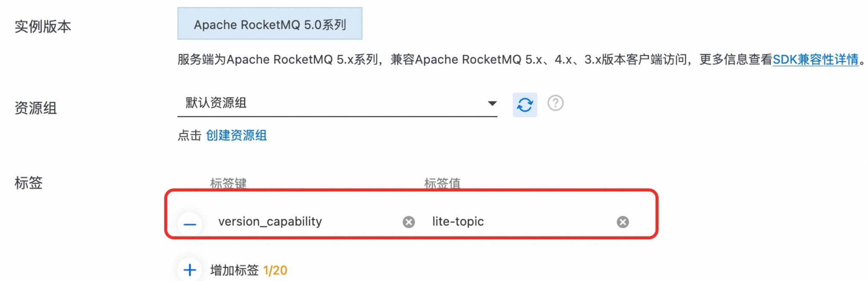The height and width of the screenshot is (281, 868).
Task: Click the 资源组 field label
Action: 36,108
